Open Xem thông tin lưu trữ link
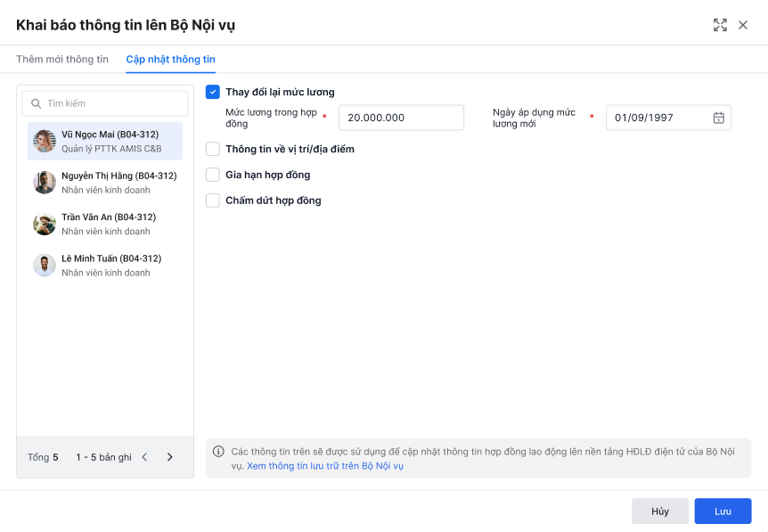The width and height of the screenshot is (768, 532). click(325, 466)
